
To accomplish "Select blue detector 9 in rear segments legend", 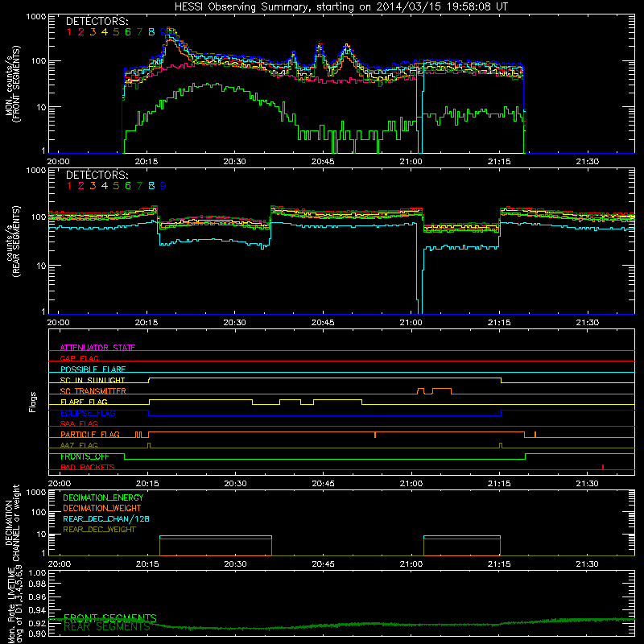I will (x=163, y=186).
